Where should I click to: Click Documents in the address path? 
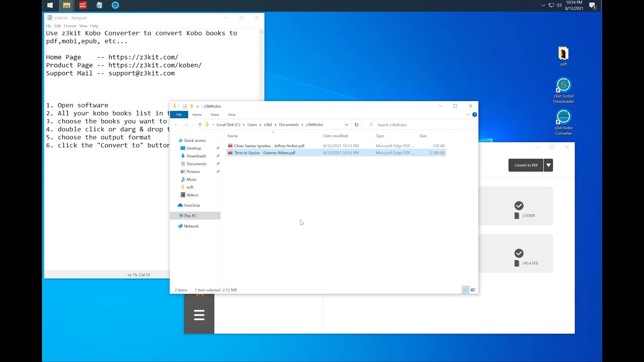click(x=289, y=125)
